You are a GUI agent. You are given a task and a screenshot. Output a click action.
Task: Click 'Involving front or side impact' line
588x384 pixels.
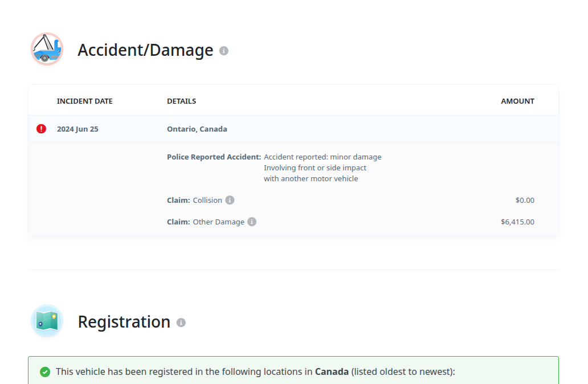[315, 168]
